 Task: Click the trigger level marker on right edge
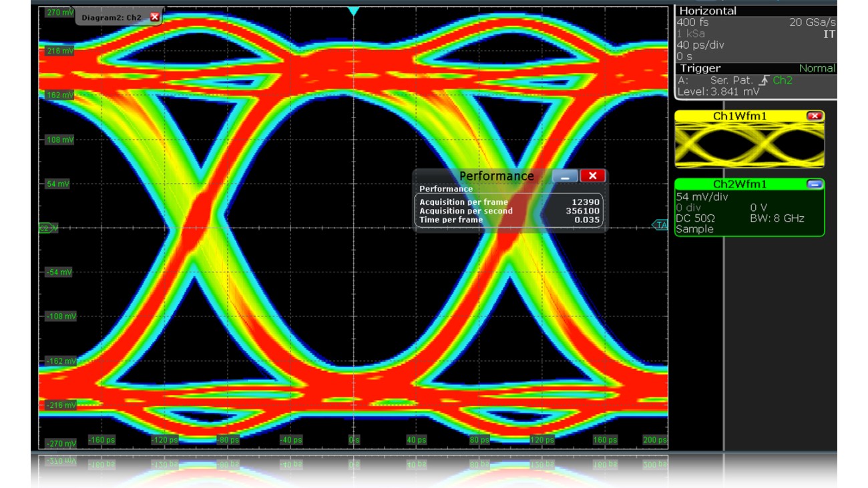point(660,226)
